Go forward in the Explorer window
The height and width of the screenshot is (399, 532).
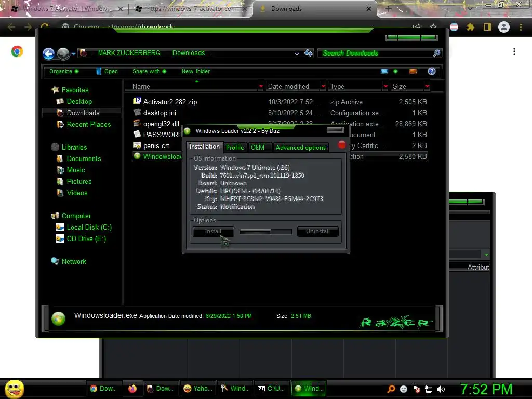(63, 54)
